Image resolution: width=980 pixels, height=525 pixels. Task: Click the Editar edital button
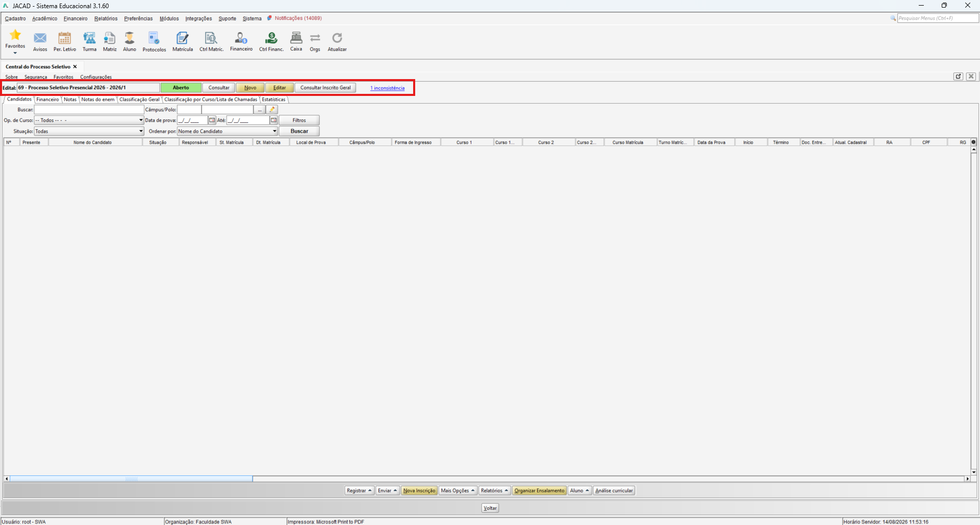click(279, 88)
